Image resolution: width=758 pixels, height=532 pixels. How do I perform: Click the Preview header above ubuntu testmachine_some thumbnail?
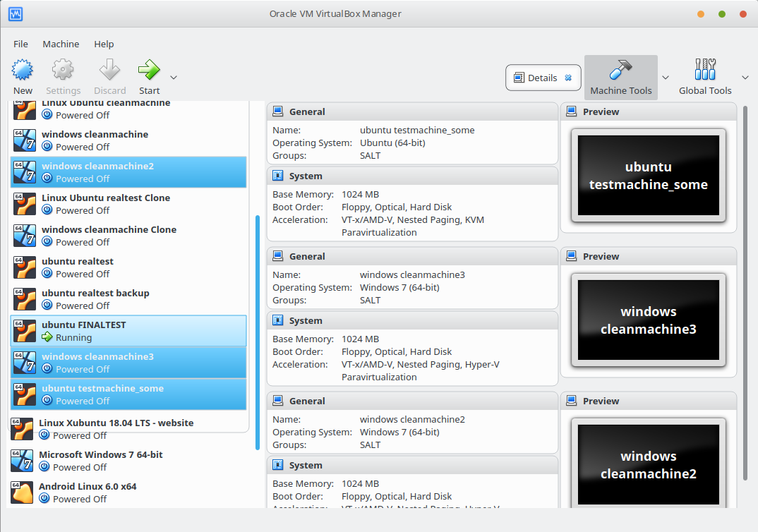pyautogui.click(x=649, y=111)
